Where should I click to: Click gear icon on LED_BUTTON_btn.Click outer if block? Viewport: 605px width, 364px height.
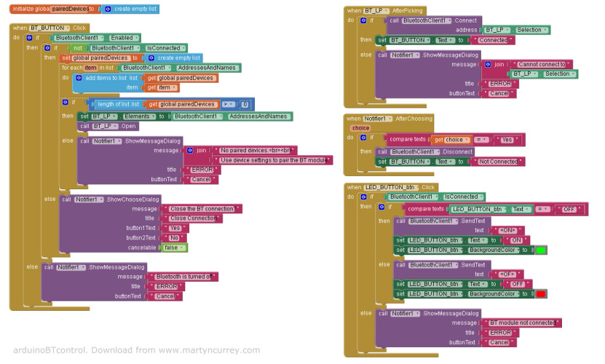pos(361,197)
